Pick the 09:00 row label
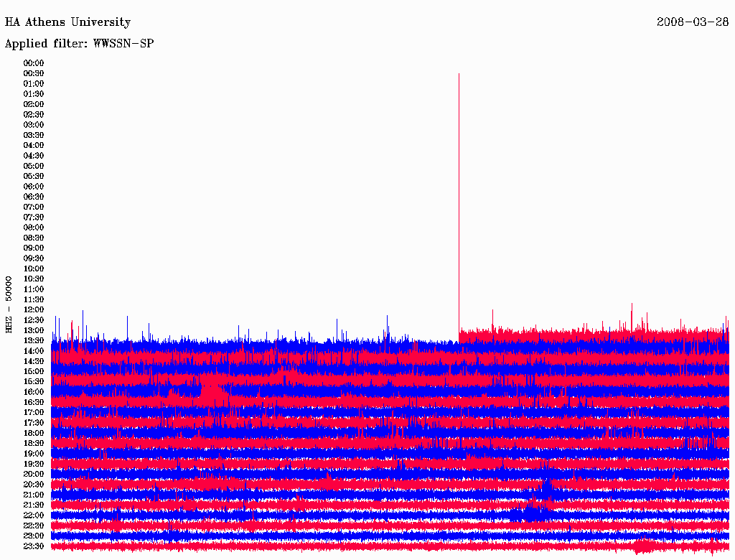The height and width of the screenshot is (560, 735). [34, 248]
